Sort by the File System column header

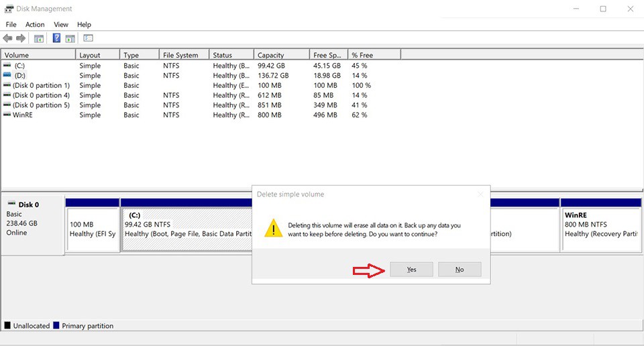pos(180,55)
